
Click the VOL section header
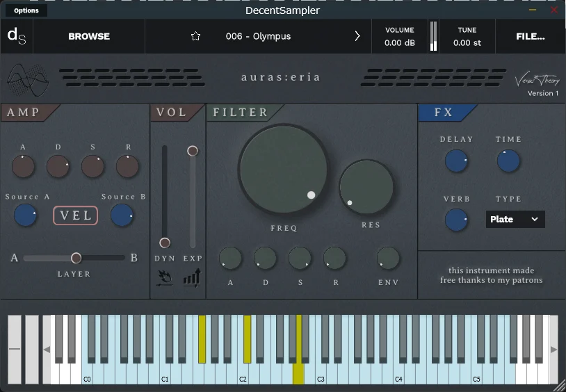(172, 113)
